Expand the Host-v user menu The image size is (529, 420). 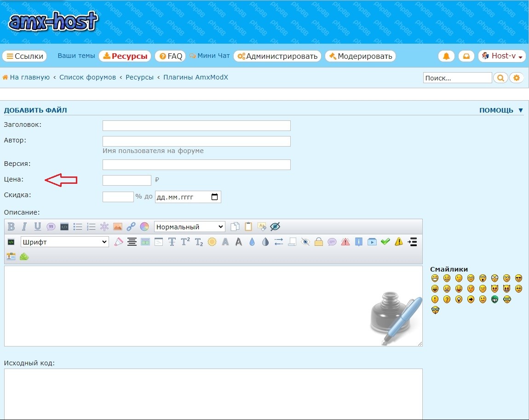(502, 56)
